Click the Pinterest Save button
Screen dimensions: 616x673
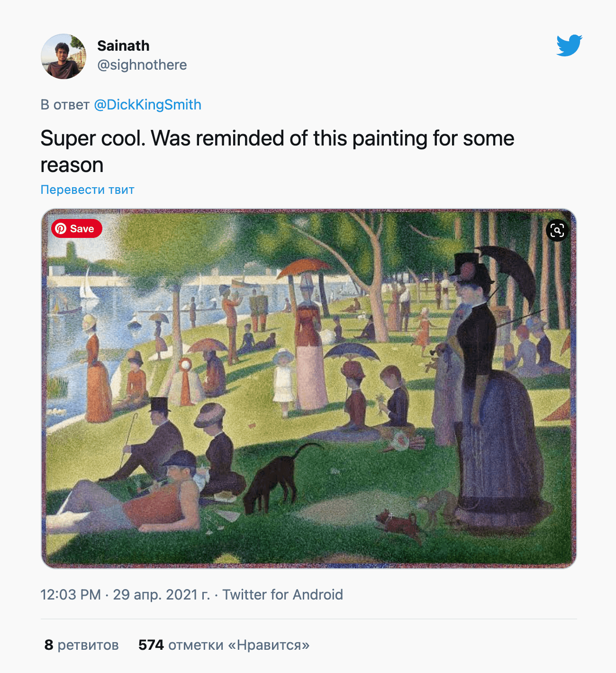point(77,229)
